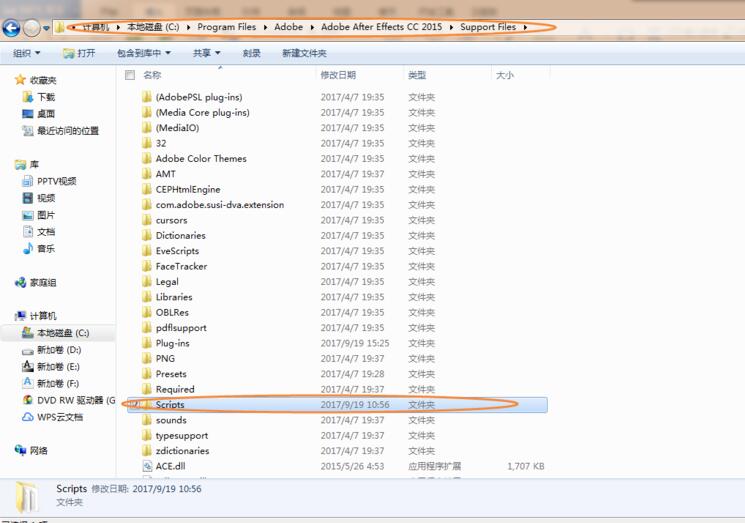Open the 包含到库中 dropdown menu
The height and width of the screenshot is (523, 745).
pyautogui.click(x=143, y=53)
